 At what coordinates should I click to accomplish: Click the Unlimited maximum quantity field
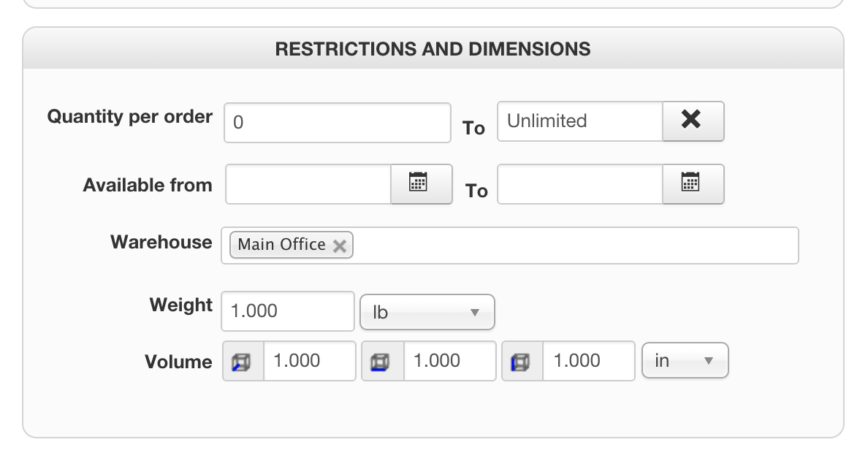click(579, 121)
